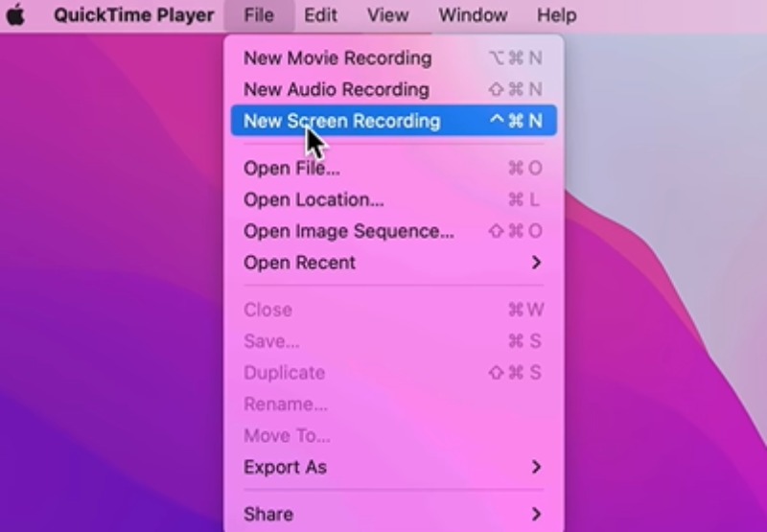Open the Help menu
The image size is (767, 532).
tap(557, 15)
